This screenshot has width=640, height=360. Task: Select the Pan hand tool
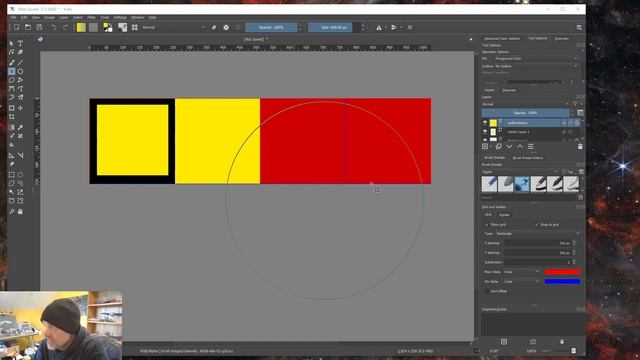coord(20,211)
